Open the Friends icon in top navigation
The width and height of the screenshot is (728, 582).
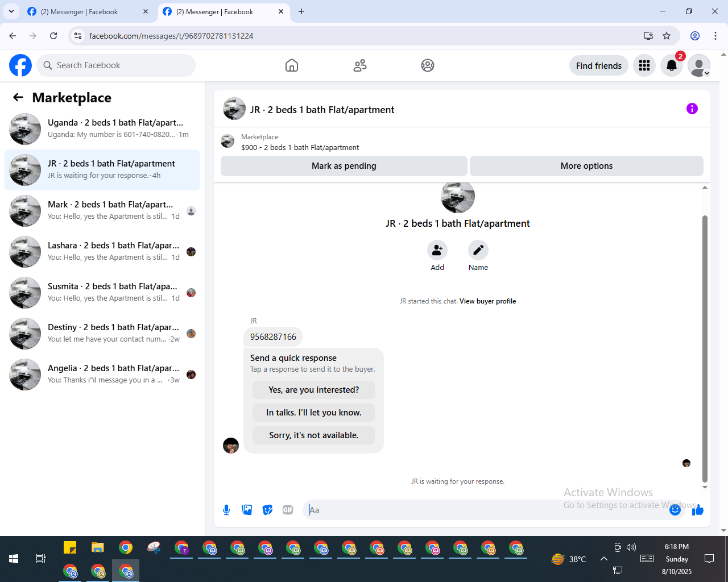click(x=360, y=65)
